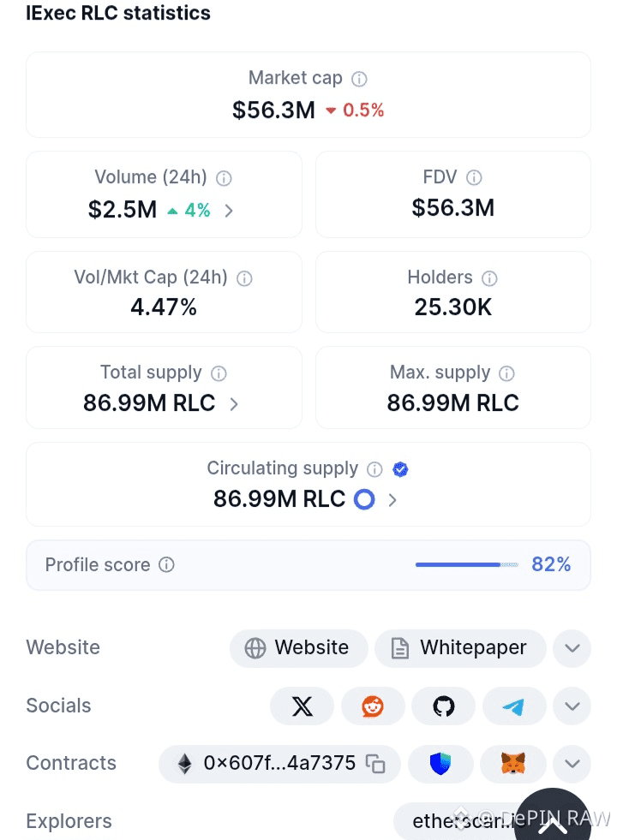The height and width of the screenshot is (840, 617).
Task: Click the Volume (24h) info icon
Action: (x=225, y=178)
